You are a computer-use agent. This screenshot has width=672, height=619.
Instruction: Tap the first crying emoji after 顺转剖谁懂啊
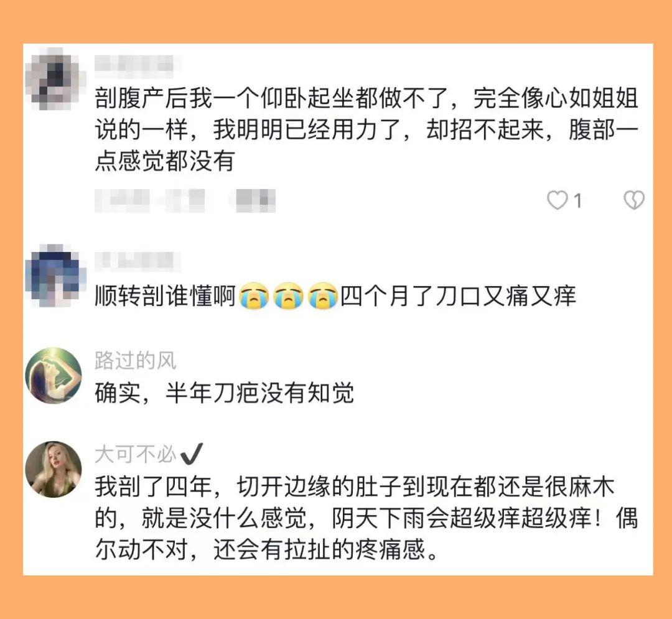[x=254, y=296]
